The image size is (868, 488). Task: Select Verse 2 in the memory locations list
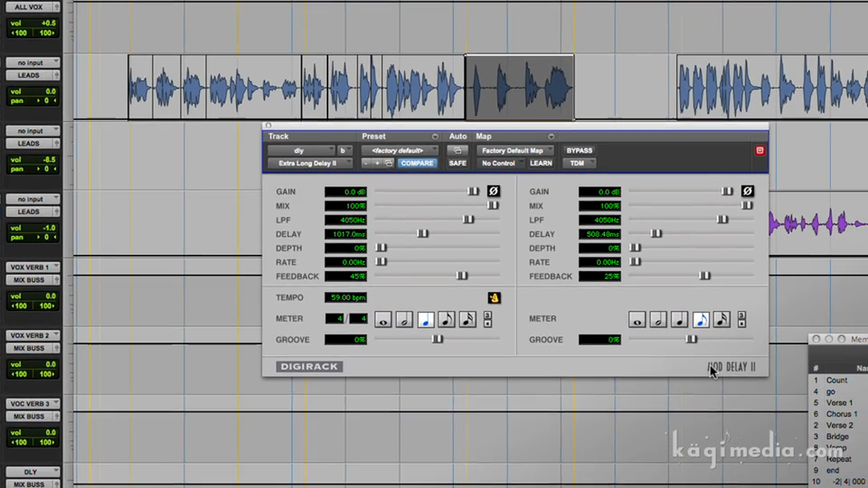[x=840, y=425]
